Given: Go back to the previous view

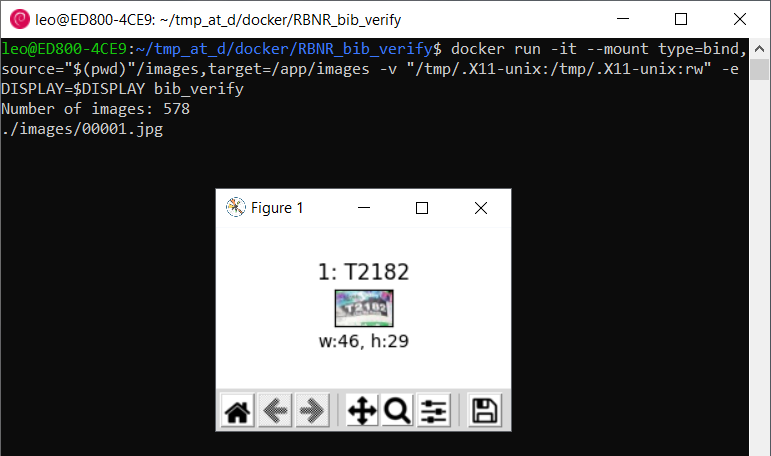Looking at the screenshot, I should pyautogui.click(x=275, y=410).
